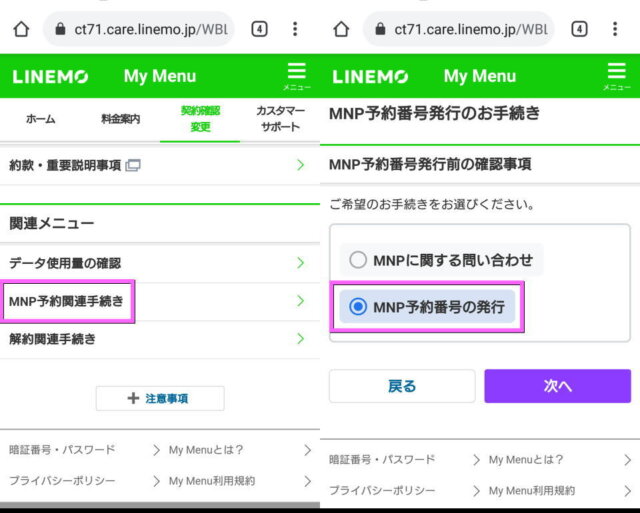This screenshot has width=640, height=513.
Task: Open browser three-dot menu on right screen
Action: [615, 29]
